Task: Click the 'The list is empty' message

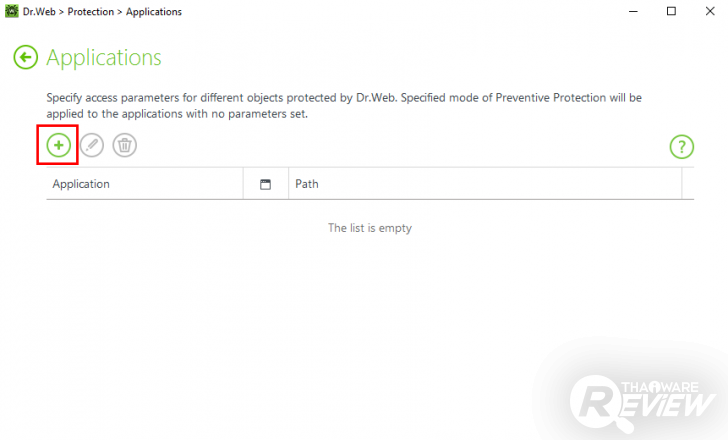Action: click(x=370, y=228)
